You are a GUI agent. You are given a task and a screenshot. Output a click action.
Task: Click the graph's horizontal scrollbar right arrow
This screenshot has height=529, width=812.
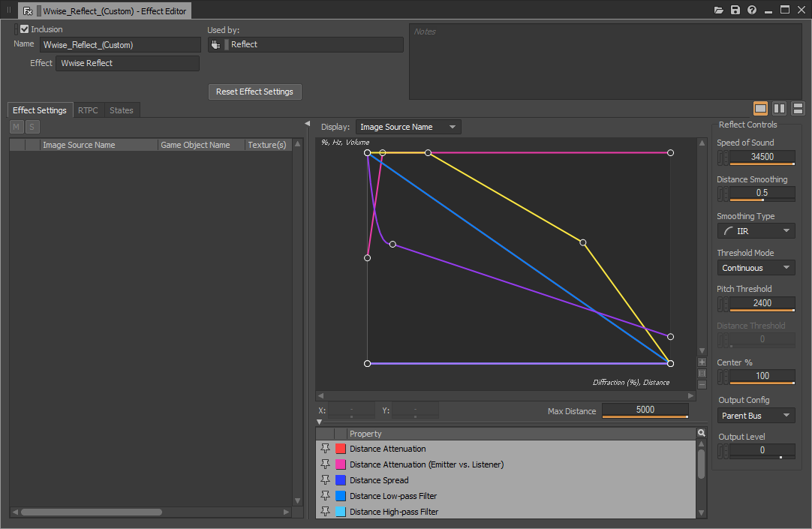690,395
